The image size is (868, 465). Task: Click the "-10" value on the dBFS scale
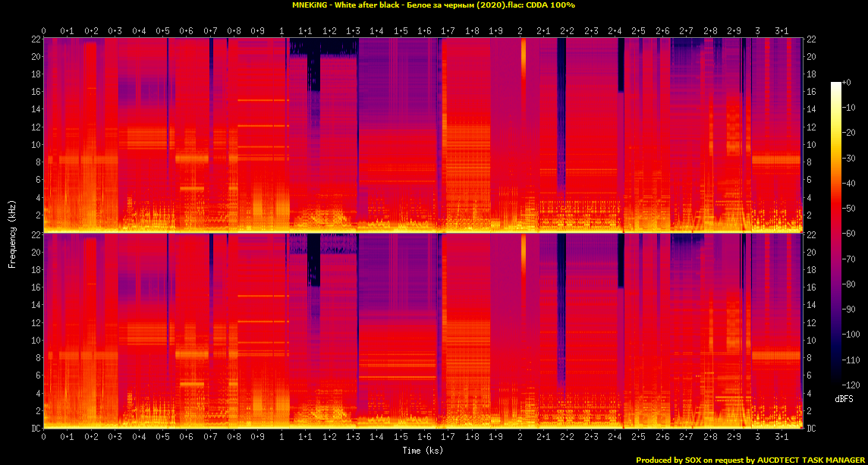pos(848,108)
